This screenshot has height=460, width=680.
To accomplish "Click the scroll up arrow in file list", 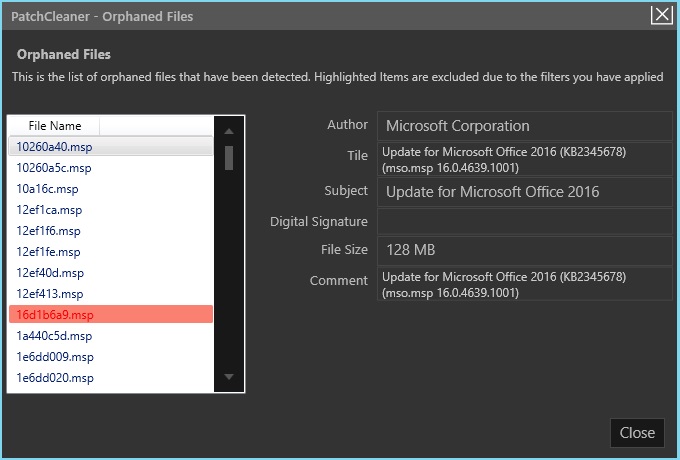I will point(228,131).
